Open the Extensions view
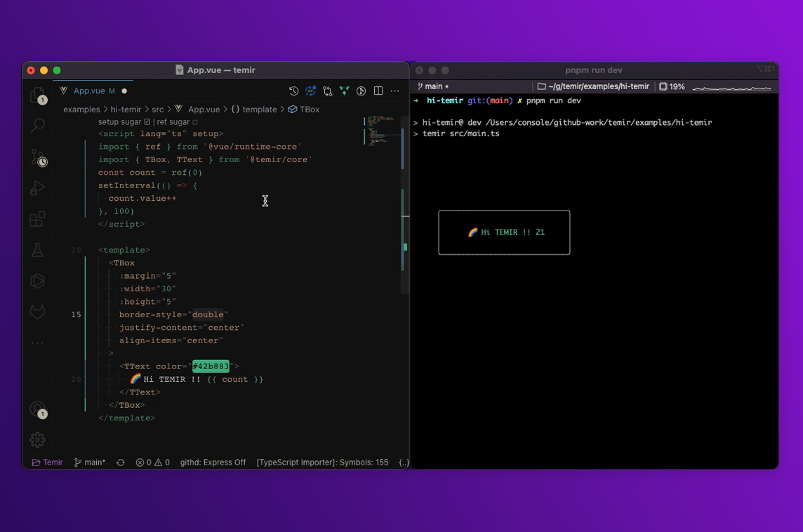The width and height of the screenshot is (803, 532). [37, 219]
